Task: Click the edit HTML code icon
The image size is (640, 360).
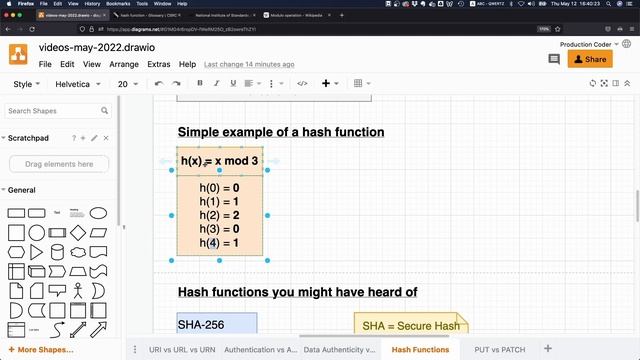Action: pyautogui.click(x=302, y=84)
